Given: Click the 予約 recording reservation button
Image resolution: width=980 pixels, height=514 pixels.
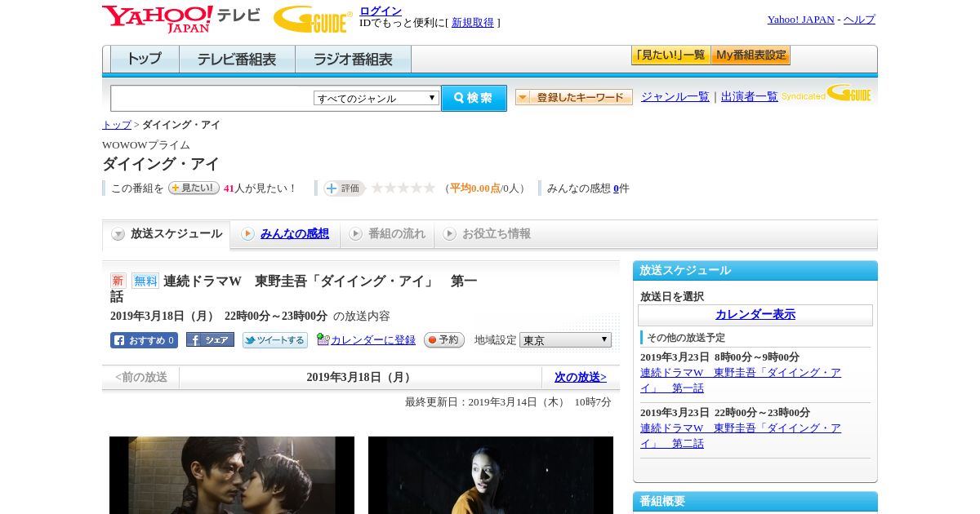Looking at the screenshot, I should [x=444, y=340].
